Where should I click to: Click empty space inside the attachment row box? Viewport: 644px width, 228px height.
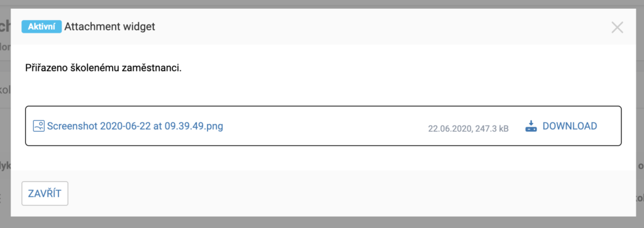325,126
